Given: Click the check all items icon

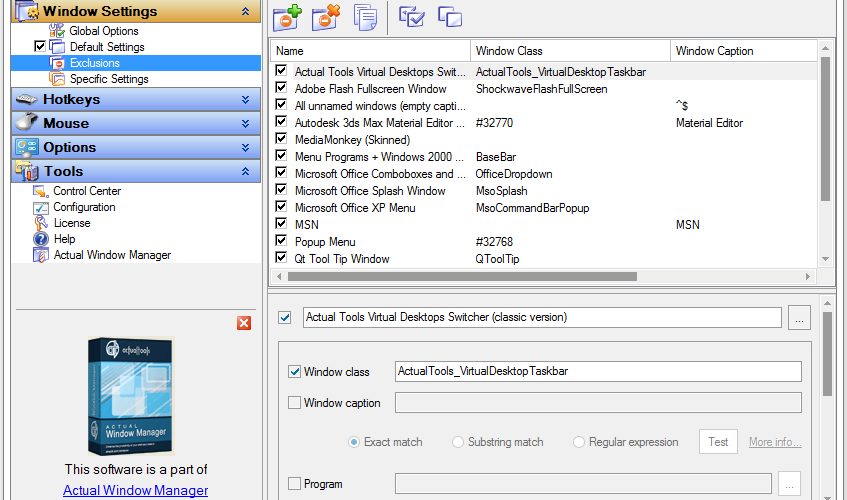Looking at the screenshot, I should tap(412, 17).
